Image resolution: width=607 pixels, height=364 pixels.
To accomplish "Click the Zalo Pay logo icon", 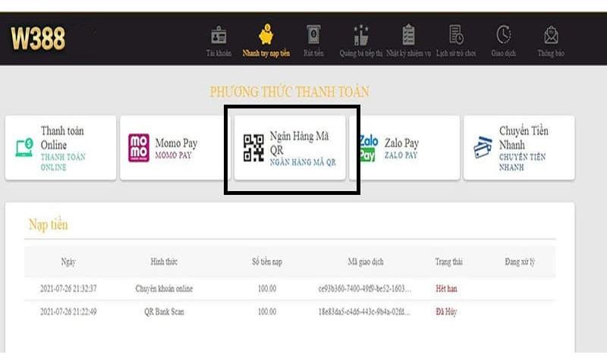I will 368,148.
